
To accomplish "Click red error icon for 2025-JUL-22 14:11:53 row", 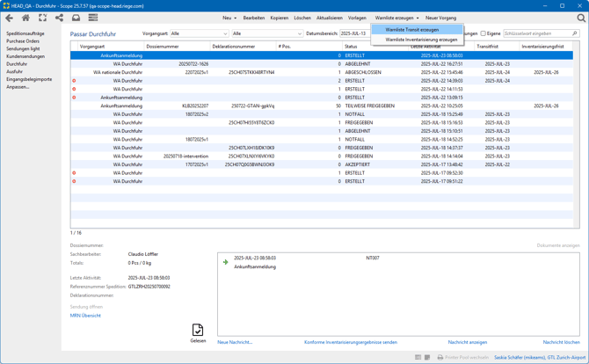I will pyautogui.click(x=74, y=89).
